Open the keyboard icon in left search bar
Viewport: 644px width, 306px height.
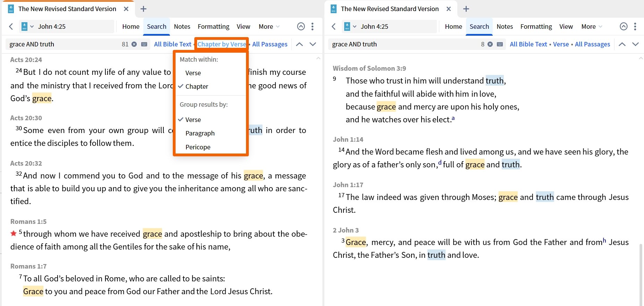[144, 44]
